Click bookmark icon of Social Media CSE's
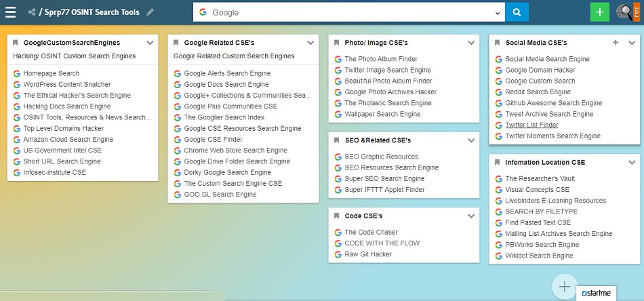The image size is (644, 301). click(498, 43)
